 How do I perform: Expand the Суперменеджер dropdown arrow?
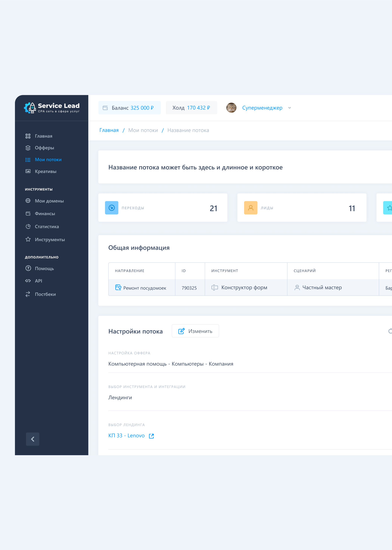pyautogui.click(x=289, y=108)
